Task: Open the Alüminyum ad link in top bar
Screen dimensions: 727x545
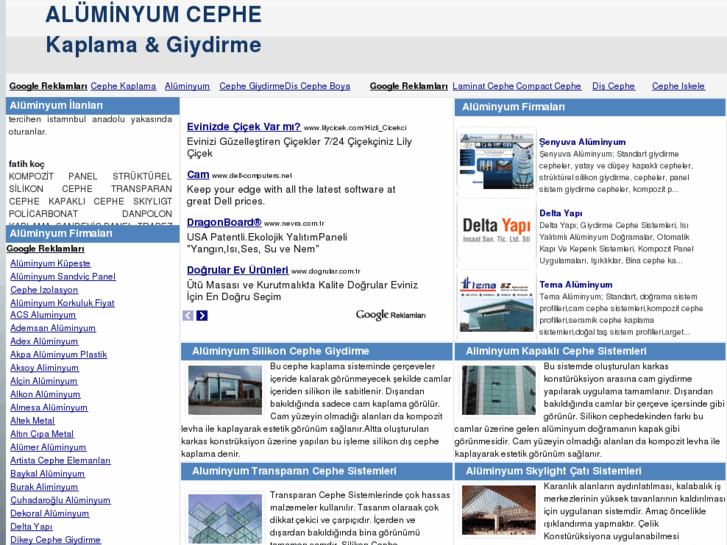Action: click(x=187, y=86)
